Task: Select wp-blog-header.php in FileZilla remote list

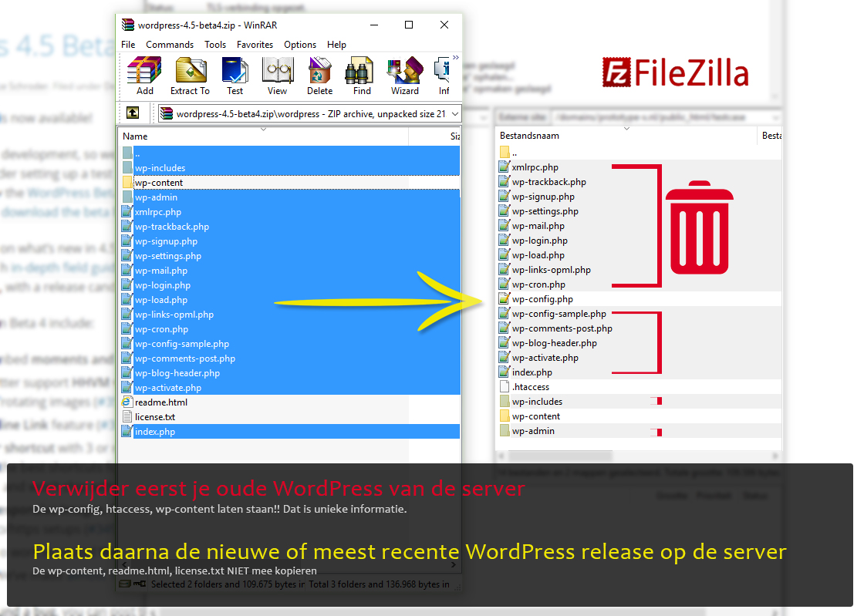Action: (x=639, y=343)
